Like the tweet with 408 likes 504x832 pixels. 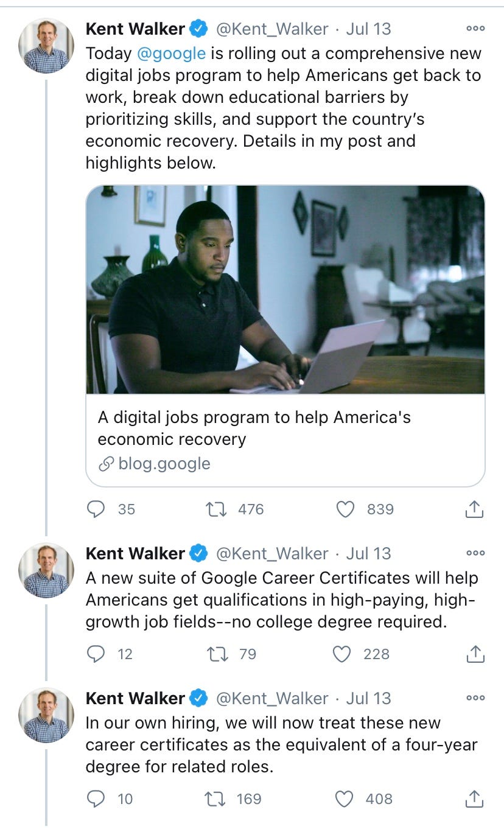345,799
